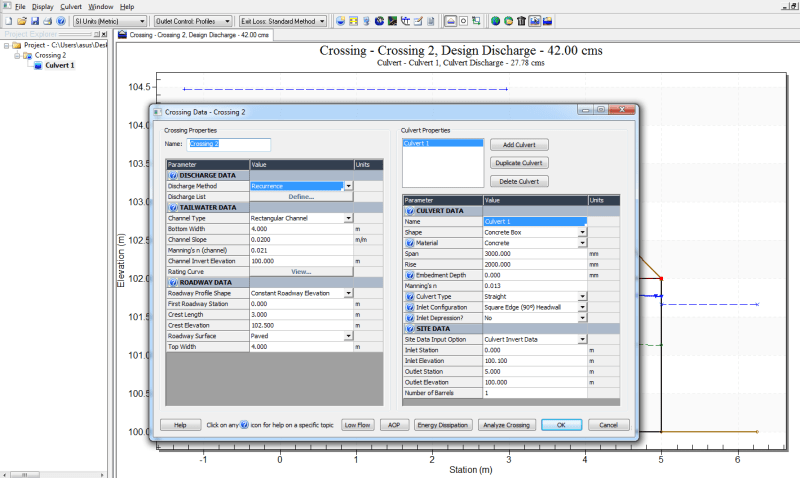Select the culvert front view toolbar button
800x478 pixels.
[451, 21]
